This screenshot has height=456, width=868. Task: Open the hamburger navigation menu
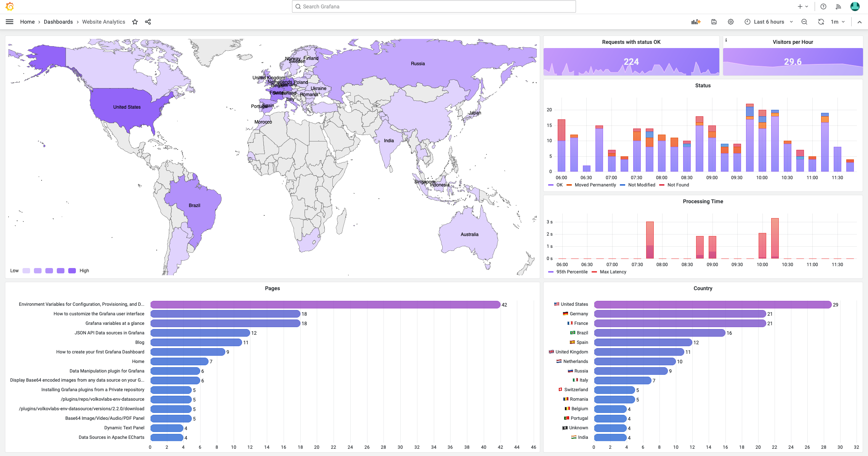coord(10,22)
